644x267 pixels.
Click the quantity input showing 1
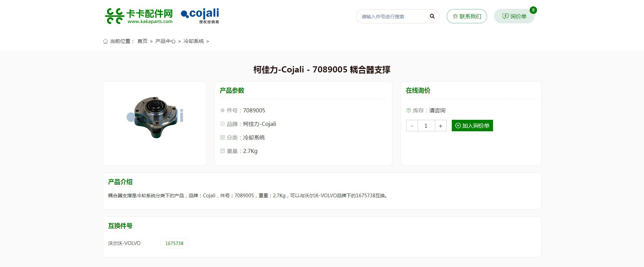click(x=426, y=126)
